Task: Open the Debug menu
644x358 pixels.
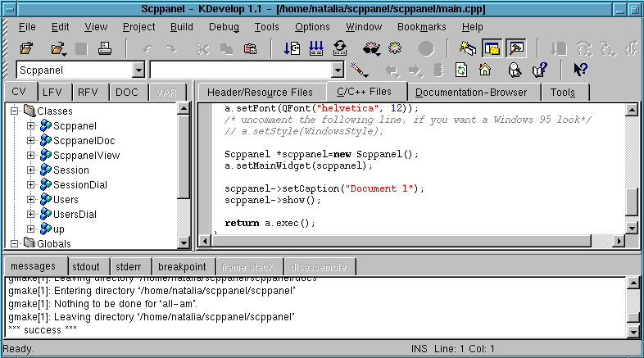Action: click(224, 27)
